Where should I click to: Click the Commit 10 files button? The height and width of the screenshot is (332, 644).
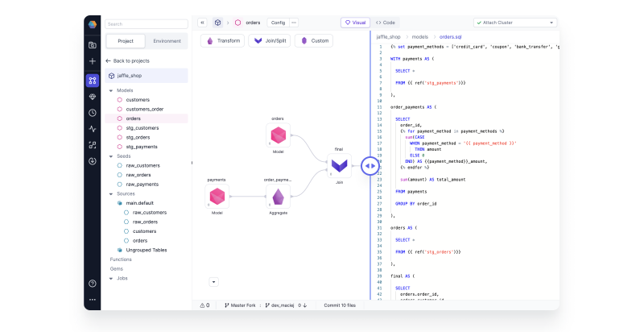(x=341, y=305)
